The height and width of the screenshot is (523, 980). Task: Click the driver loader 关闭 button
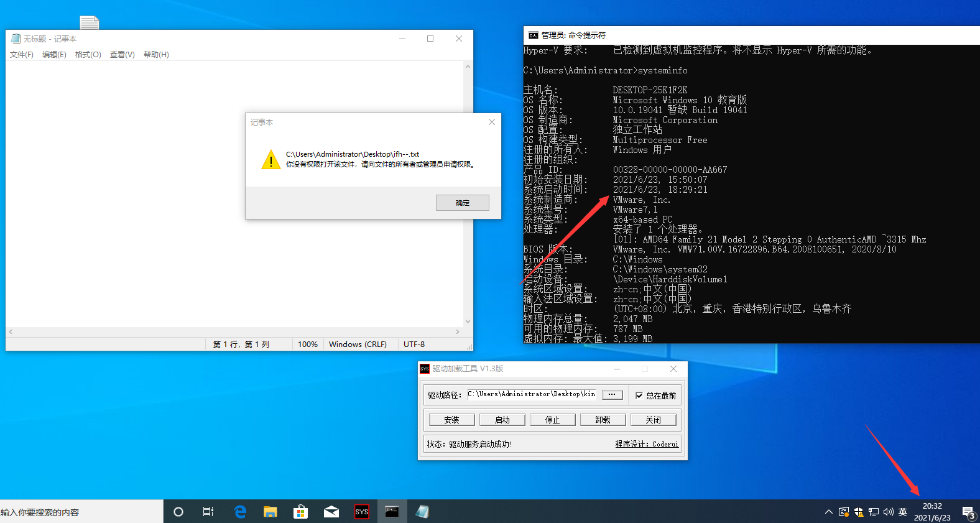tap(653, 420)
